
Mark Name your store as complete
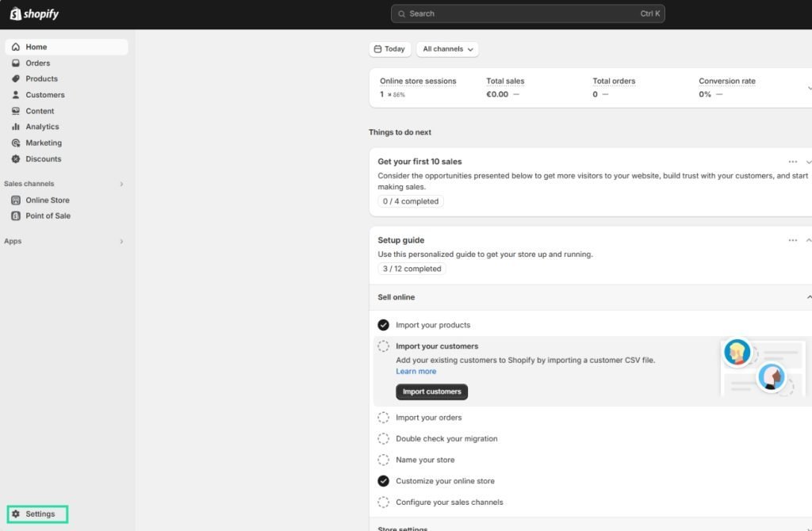pyautogui.click(x=383, y=460)
